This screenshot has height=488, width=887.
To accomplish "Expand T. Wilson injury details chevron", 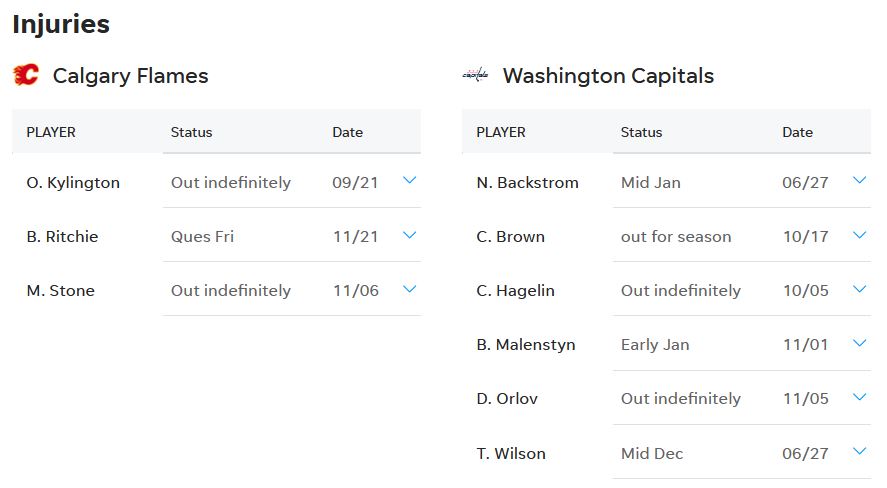I will (x=859, y=451).
